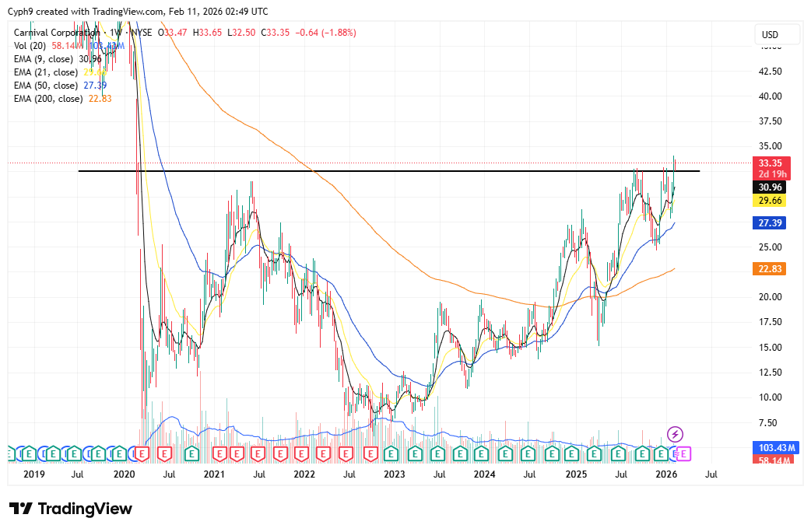The width and height of the screenshot is (811, 532).
Task: Click the 20.00 price axis label
Action: 771,297
